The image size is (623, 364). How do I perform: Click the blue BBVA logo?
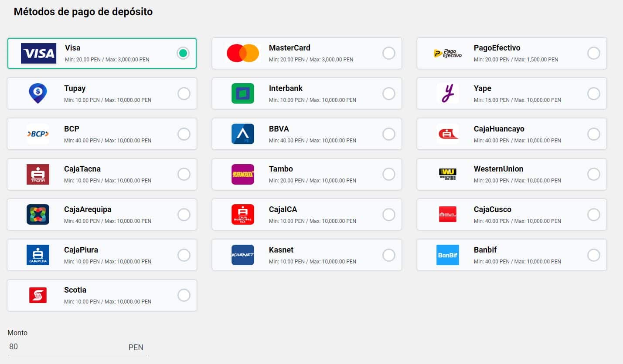(243, 134)
